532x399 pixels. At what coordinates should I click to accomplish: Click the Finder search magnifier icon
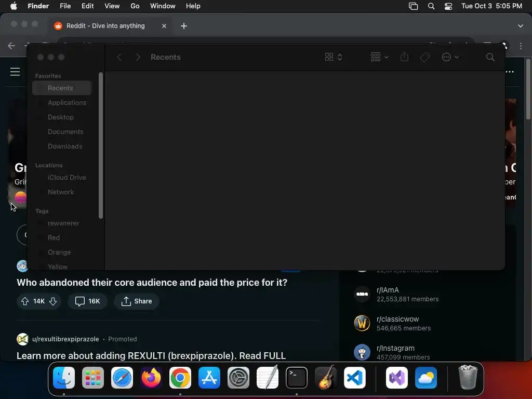(490, 57)
